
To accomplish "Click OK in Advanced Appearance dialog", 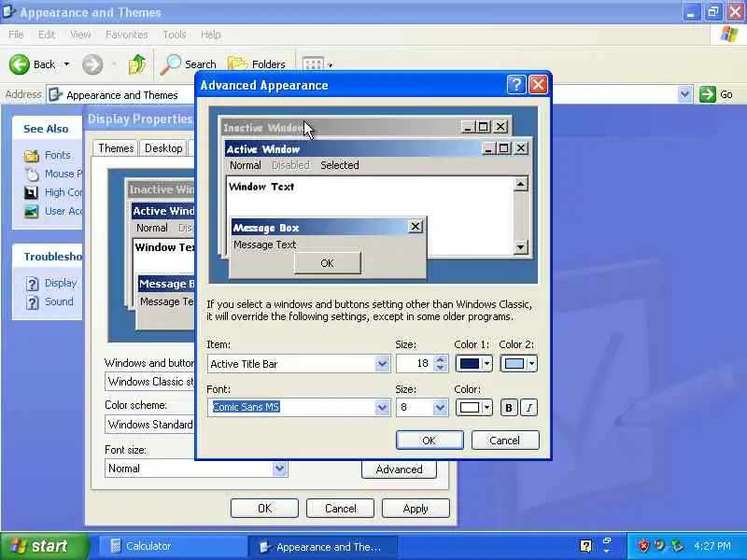I will (430, 441).
